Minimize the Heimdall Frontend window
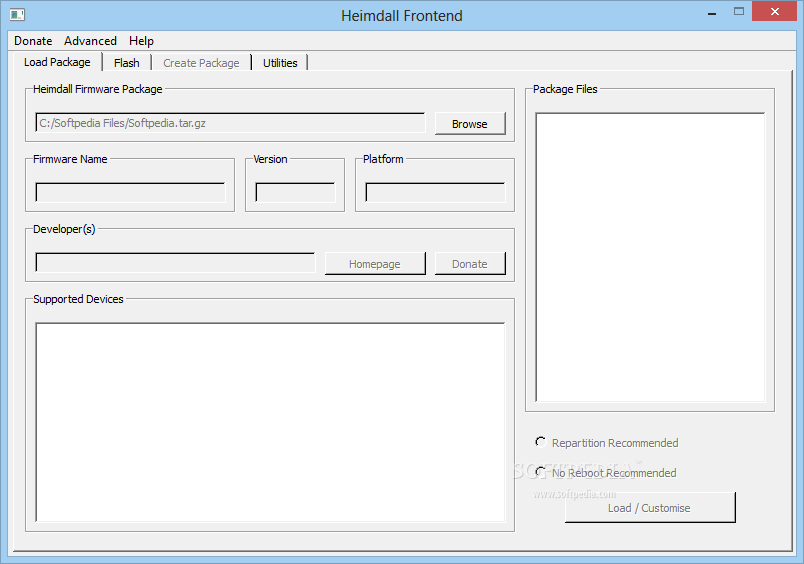Screen dimensions: 804x564 tap(712, 13)
